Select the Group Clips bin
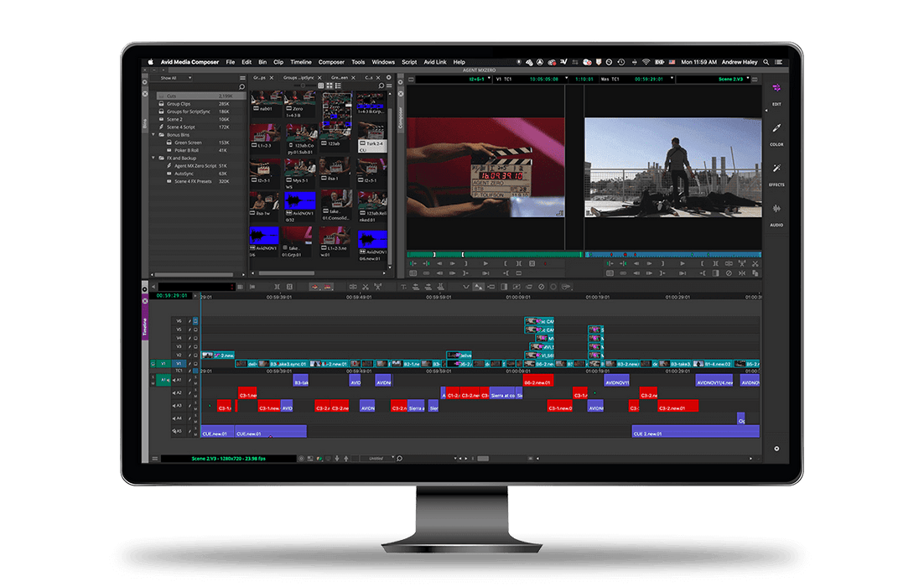 click(179, 104)
